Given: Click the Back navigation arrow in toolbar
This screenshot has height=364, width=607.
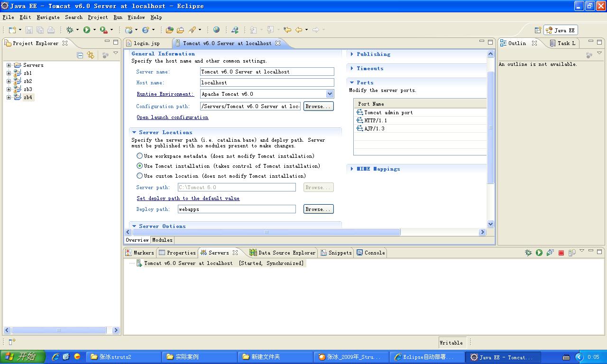Looking at the screenshot, I should (x=299, y=30).
